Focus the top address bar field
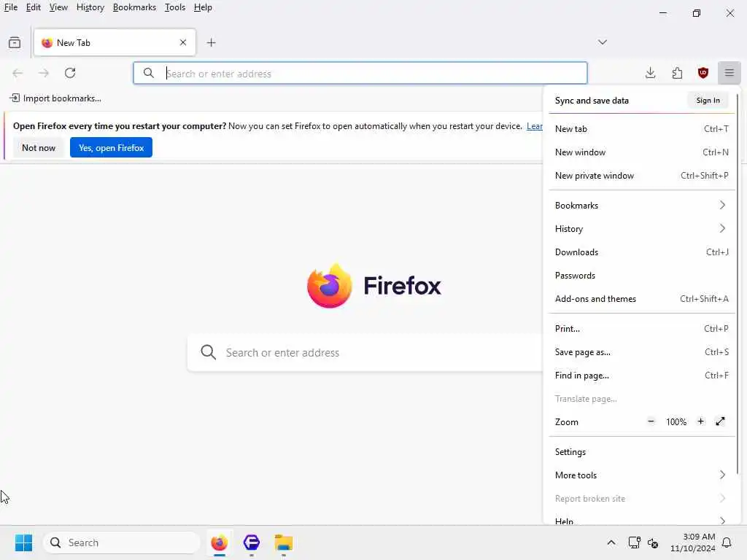The height and width of the screenshot is (560, 747). [x=360, y=74]
